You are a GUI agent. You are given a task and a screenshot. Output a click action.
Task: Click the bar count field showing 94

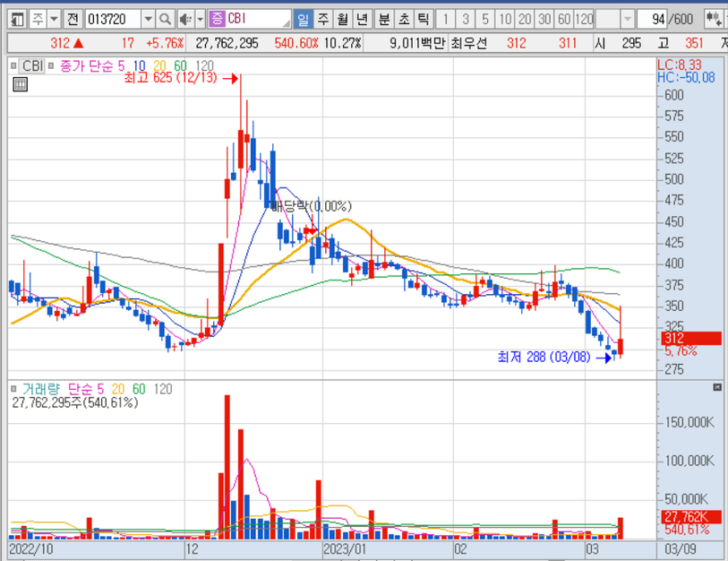[652, 19]
